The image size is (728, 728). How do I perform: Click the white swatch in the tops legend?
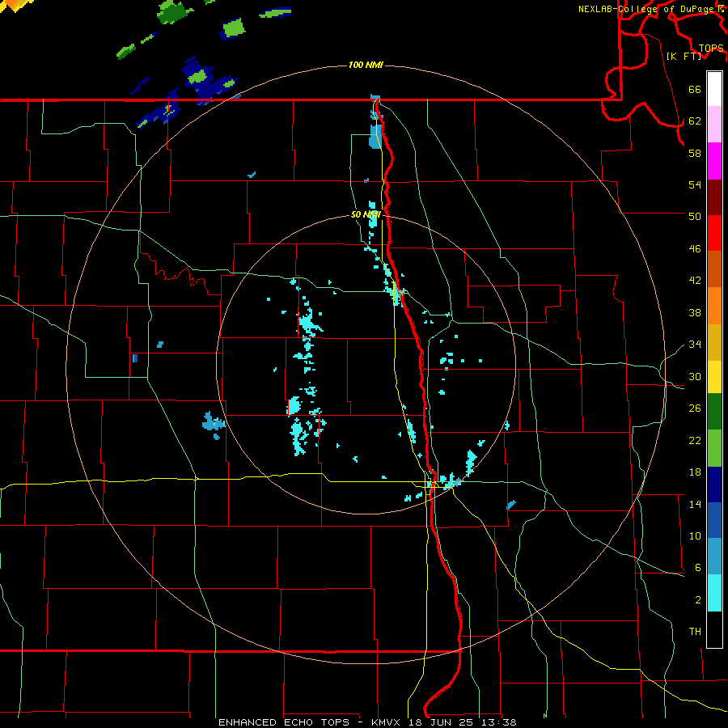(714, 89)
